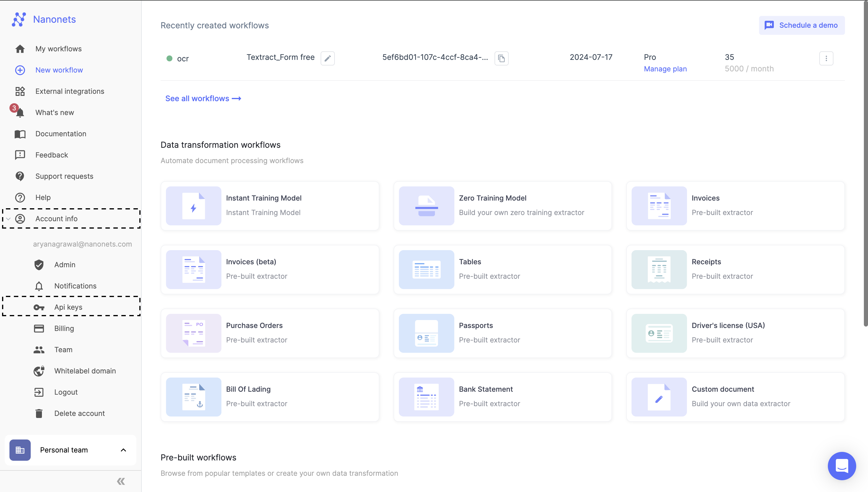This screenshot has width=868, height=492.
Task: Select New workflow in sidebar
Action: [59, 70]
